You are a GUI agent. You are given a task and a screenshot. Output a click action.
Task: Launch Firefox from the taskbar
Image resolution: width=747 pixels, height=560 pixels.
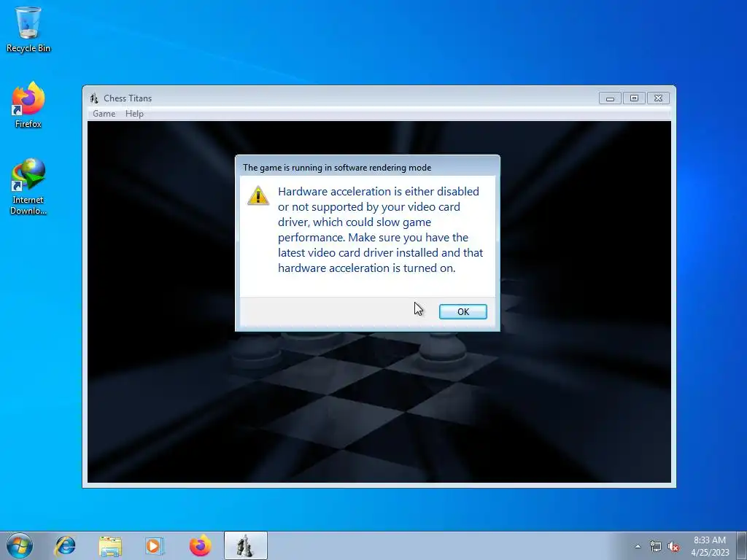200,545
